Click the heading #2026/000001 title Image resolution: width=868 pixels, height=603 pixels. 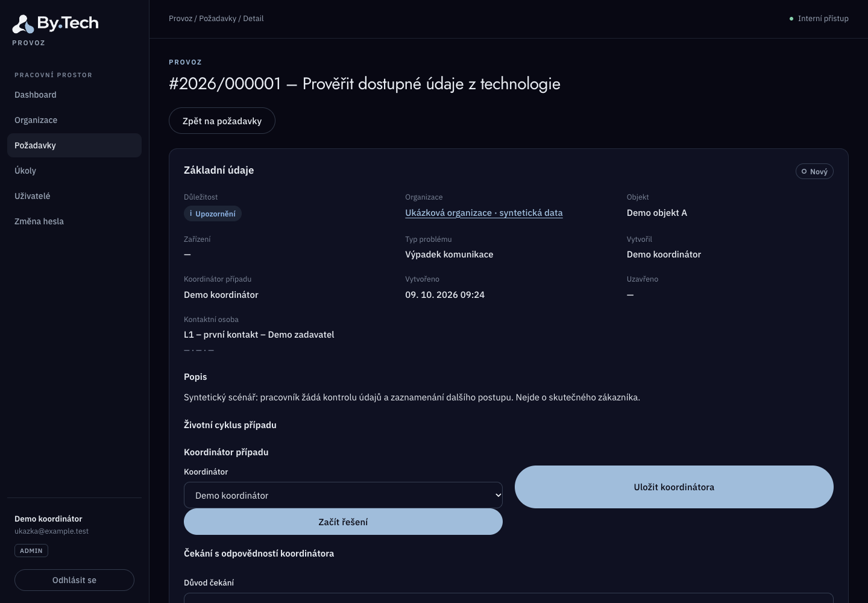point(365,84)
